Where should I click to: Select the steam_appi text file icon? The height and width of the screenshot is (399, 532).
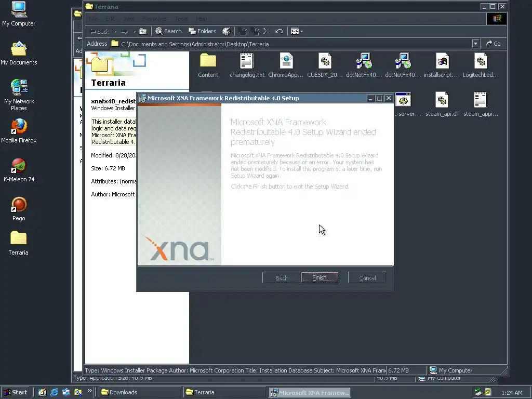point(481,104)
